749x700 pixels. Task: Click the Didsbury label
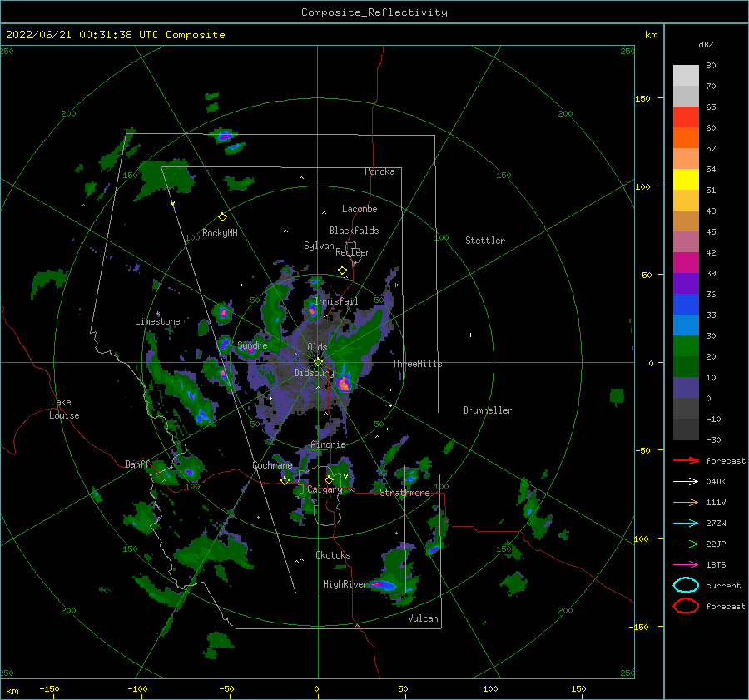click(314, 373)
